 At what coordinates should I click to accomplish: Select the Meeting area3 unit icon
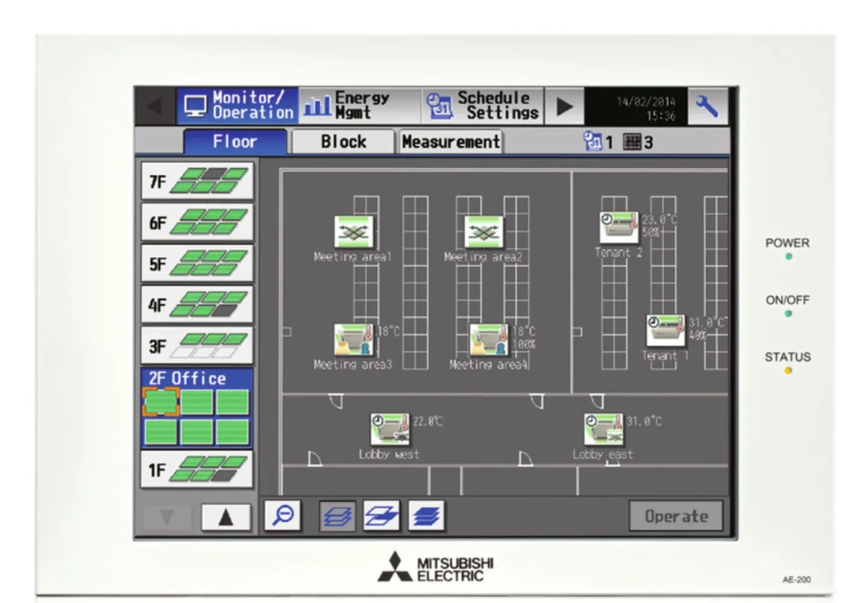point(354,340)
